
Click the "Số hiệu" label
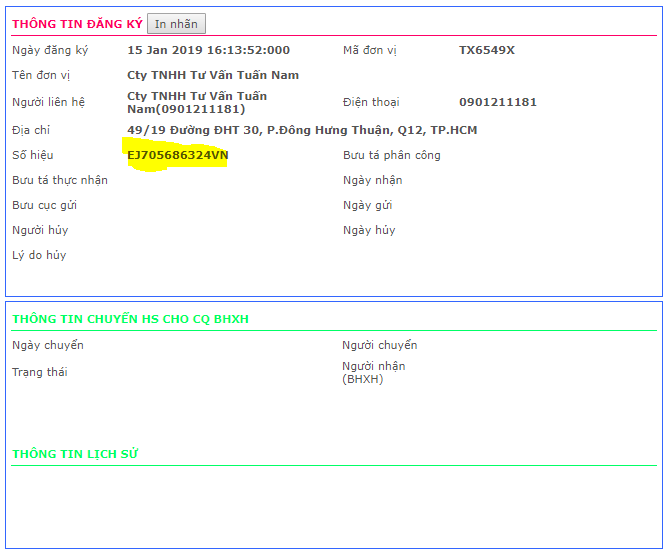(33, 155)
